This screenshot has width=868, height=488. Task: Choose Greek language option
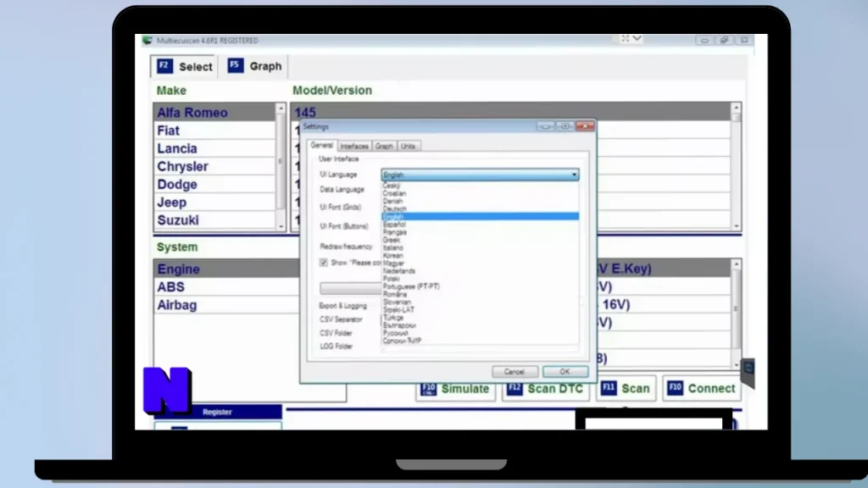tap(480, 240)
